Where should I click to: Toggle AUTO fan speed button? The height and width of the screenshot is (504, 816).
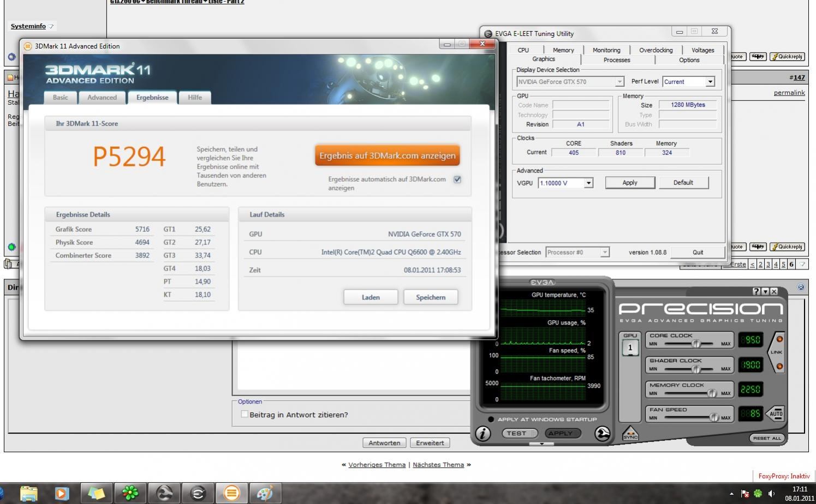tap(776, 413)
